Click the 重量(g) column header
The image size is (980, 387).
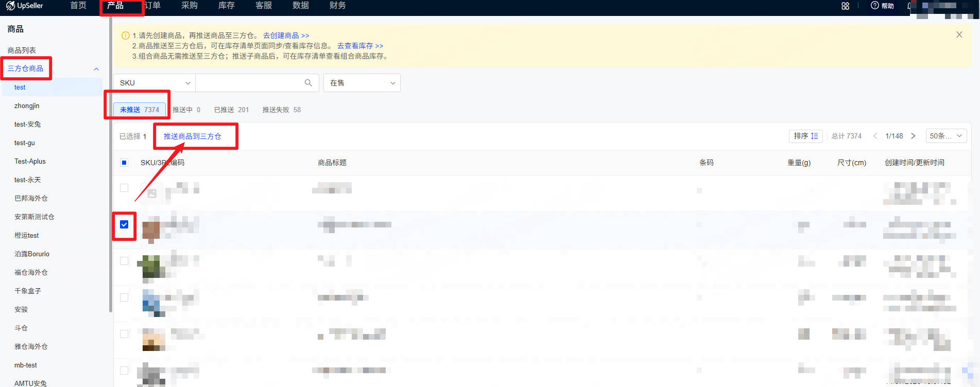pos(799,163)
